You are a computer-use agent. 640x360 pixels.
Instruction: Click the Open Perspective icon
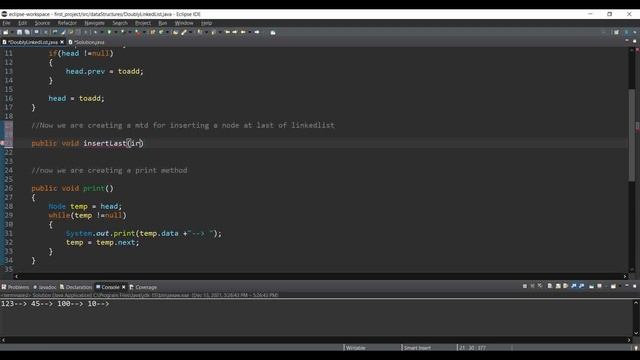tap(616, 32)
